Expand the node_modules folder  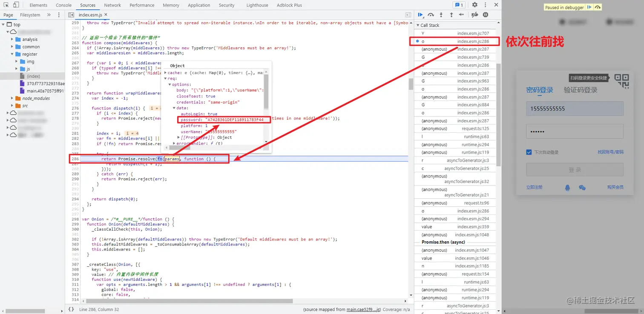click(12, 98)
